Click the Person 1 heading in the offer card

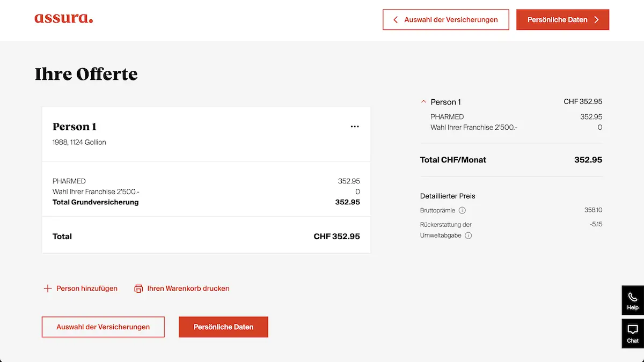point(75,127)
